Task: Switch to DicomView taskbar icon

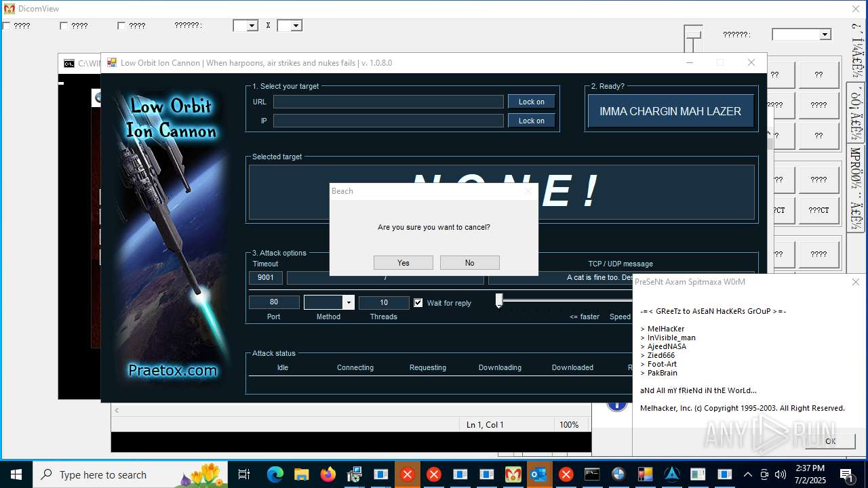Action: (513, 474)
